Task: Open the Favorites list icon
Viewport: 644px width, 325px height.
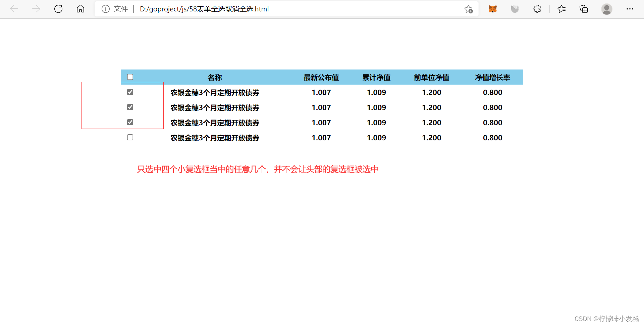Action: (561, 9)
